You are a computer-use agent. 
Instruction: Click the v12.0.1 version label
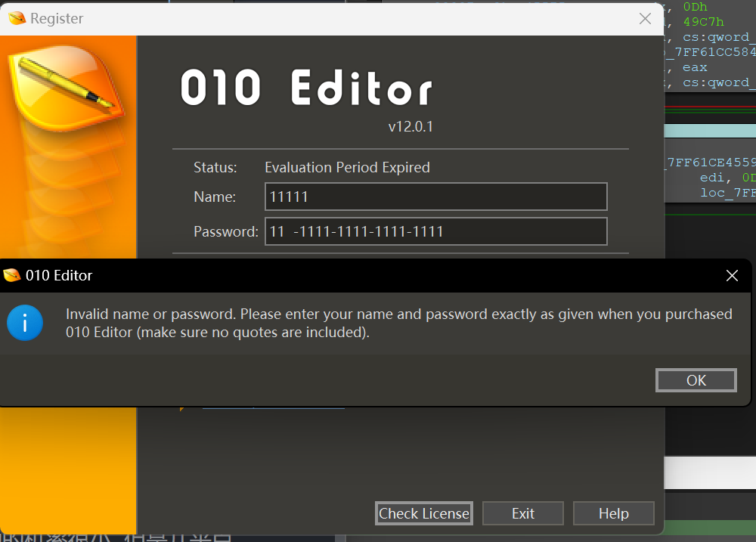pos(411,126)
